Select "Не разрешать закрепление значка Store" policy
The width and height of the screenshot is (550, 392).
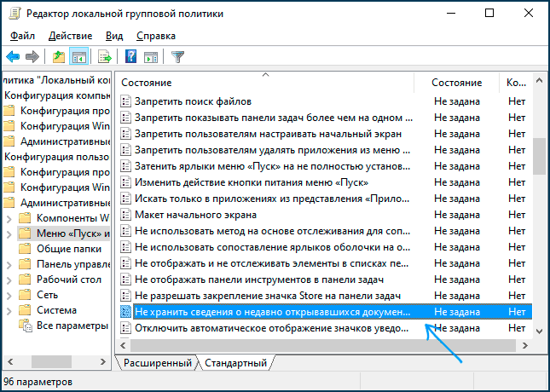tap(268, 296)
